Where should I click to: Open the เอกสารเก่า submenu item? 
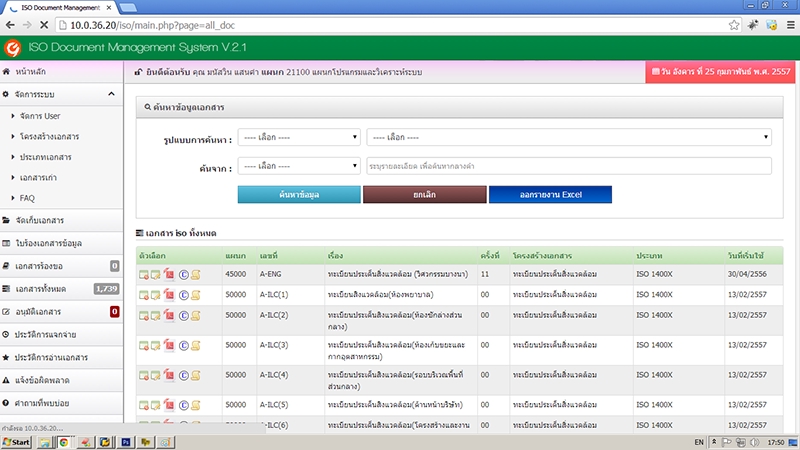[x=38, y=178]
